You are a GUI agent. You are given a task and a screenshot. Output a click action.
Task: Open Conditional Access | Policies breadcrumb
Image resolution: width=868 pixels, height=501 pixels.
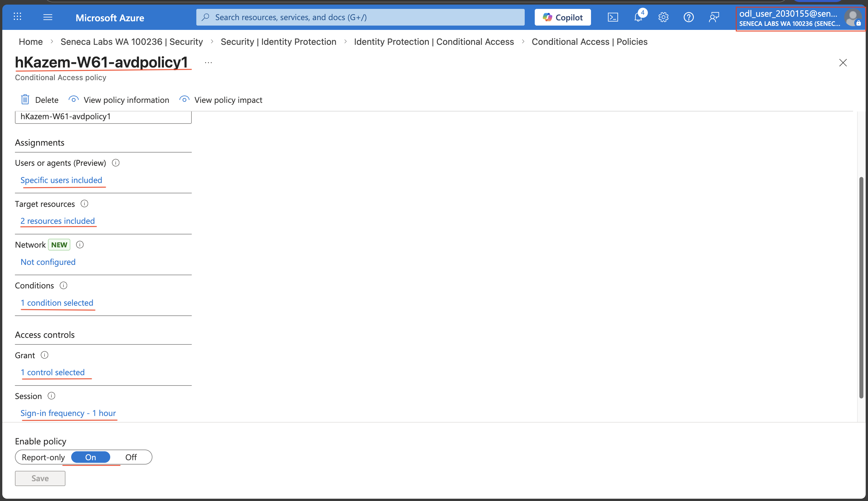590,42
